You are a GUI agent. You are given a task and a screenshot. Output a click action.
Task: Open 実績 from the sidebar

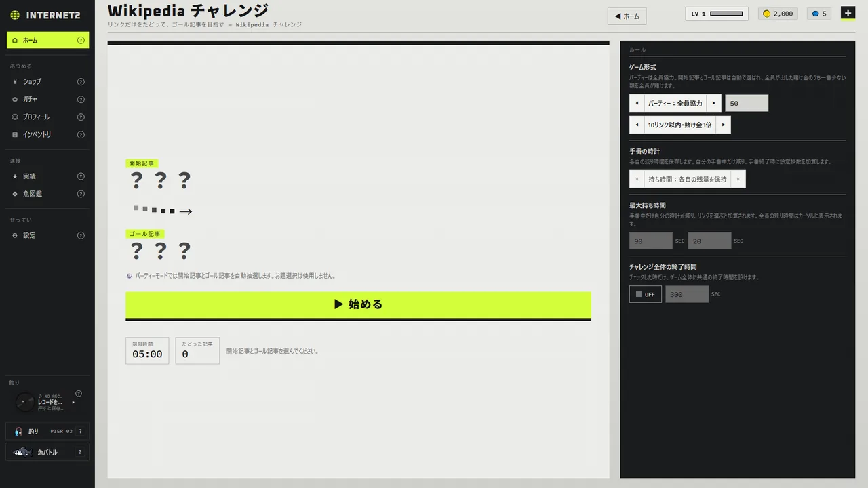pyautogui.click(x=47, y=176)
